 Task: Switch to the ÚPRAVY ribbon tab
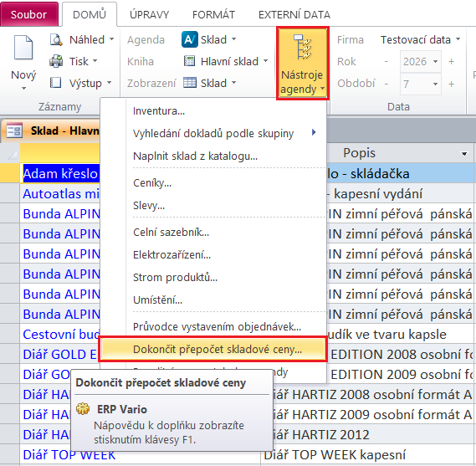tap(149, 14)
